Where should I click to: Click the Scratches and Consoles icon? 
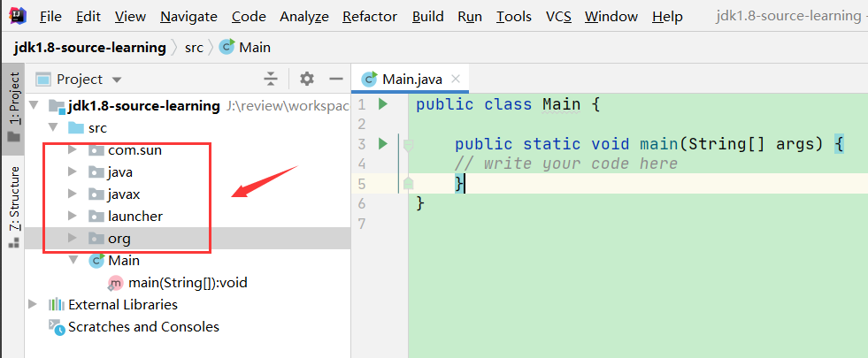[57, 327]
